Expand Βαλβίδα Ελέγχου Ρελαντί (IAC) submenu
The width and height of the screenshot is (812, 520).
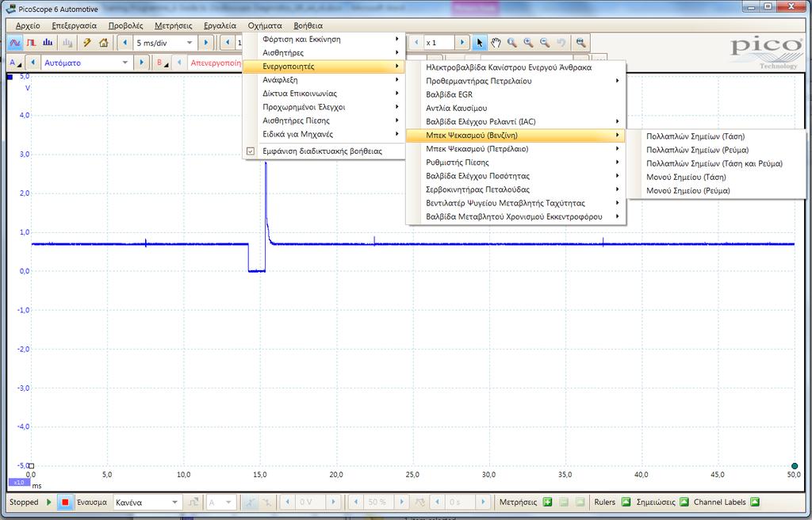click(x=515, y=122)
